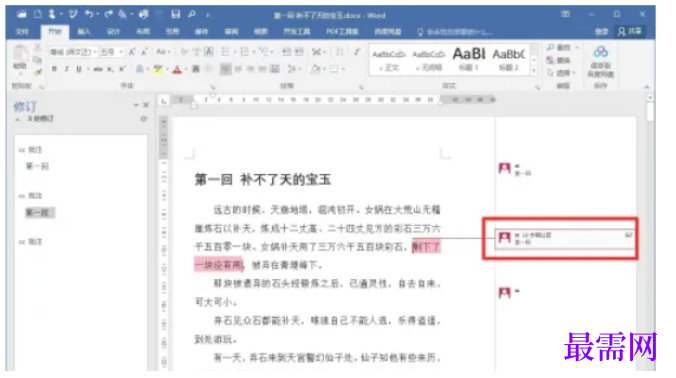Select the Format Painter brush icon
The height and width of the screenshot is (378, 676).
click(38, 71)
